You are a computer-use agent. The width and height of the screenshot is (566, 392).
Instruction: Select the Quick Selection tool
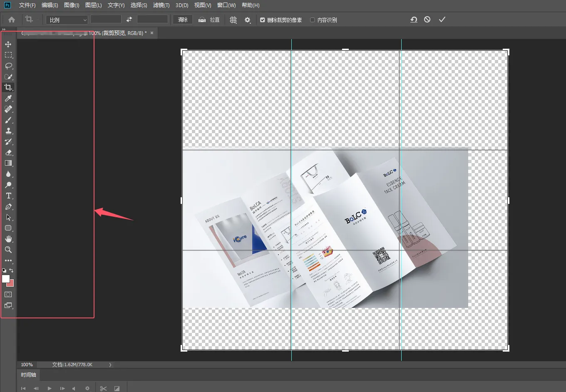tap(8, 77)
